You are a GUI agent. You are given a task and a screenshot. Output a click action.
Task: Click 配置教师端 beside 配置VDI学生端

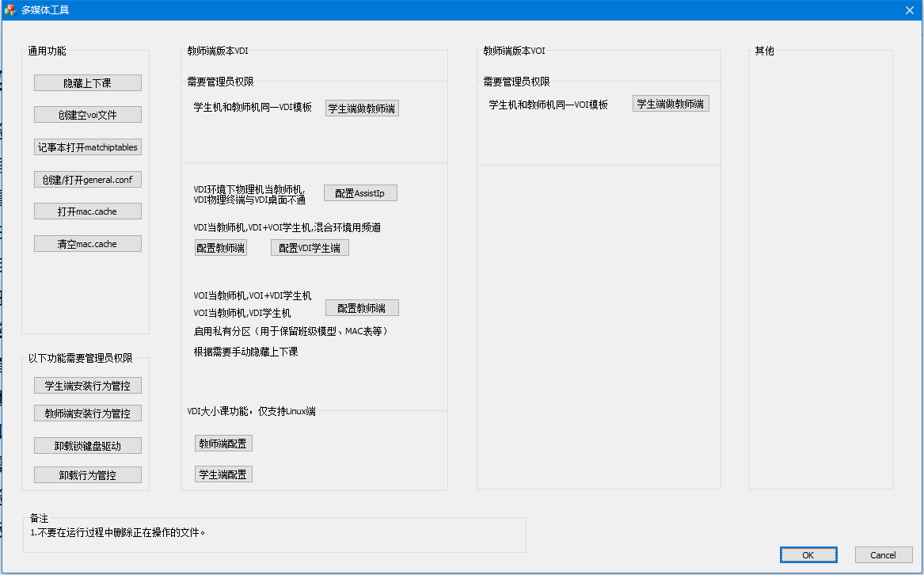(x=221, y=248)
